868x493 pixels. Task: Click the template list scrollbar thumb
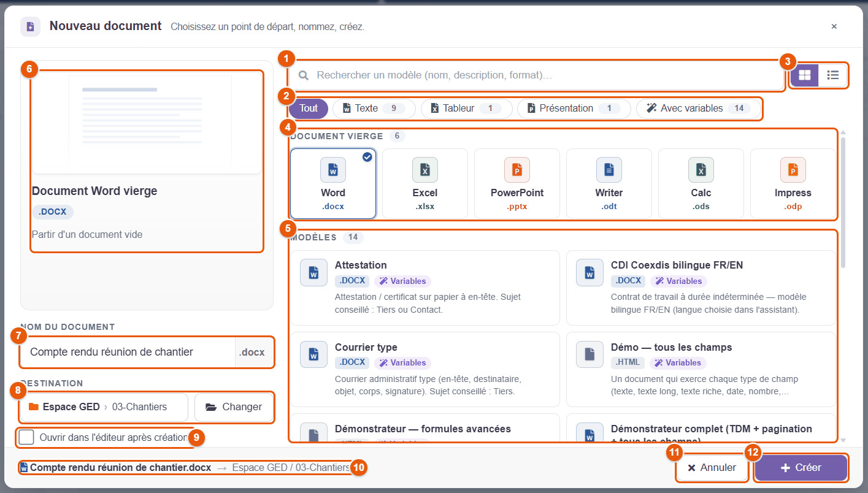[843, 202]
